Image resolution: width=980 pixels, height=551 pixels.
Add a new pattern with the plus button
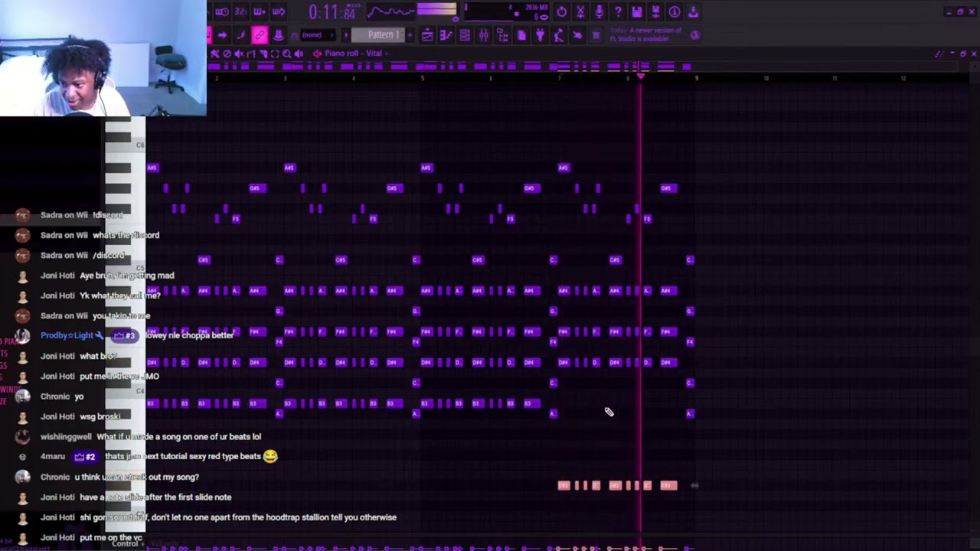click(410, 35)
